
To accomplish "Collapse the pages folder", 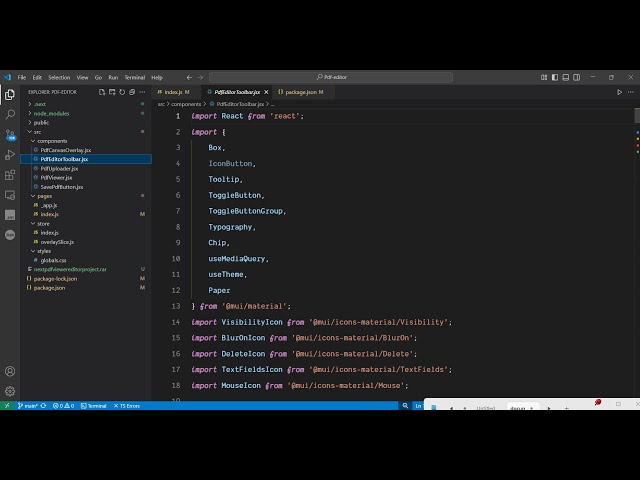I will click(x=87, y=196).
